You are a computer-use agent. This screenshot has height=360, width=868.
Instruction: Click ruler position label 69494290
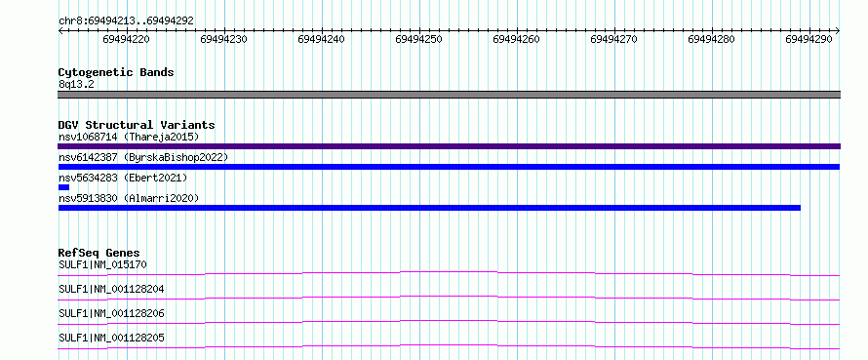click(809, 39)
